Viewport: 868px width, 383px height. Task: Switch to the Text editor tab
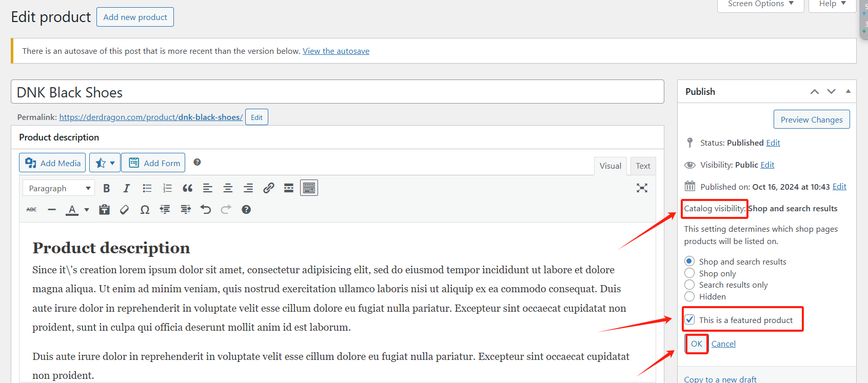(643, 166)
